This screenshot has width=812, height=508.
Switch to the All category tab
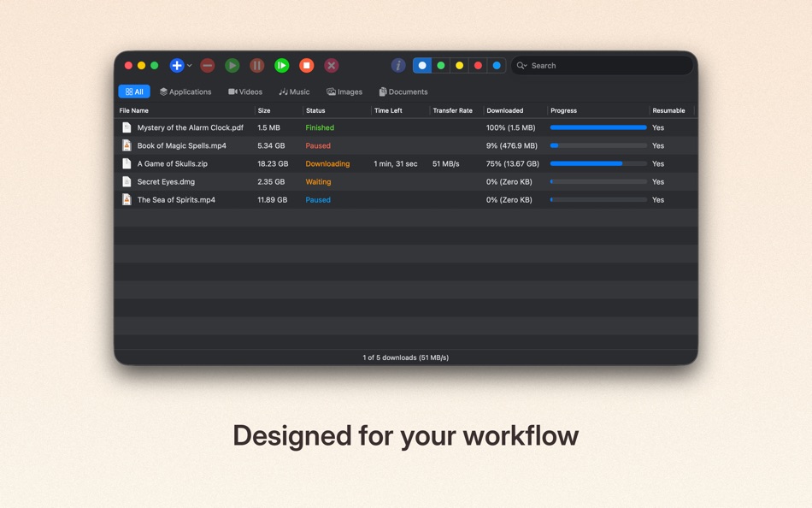(x=134, y=92)
